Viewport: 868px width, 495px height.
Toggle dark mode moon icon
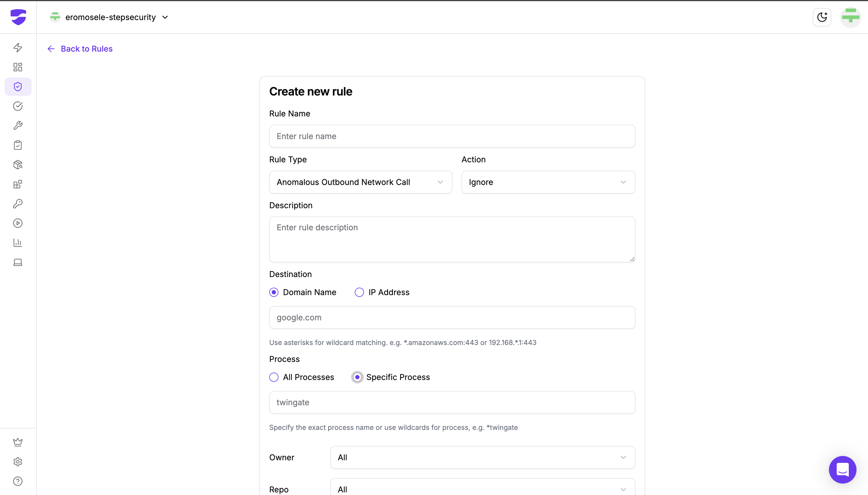click(x=822, y=17)
